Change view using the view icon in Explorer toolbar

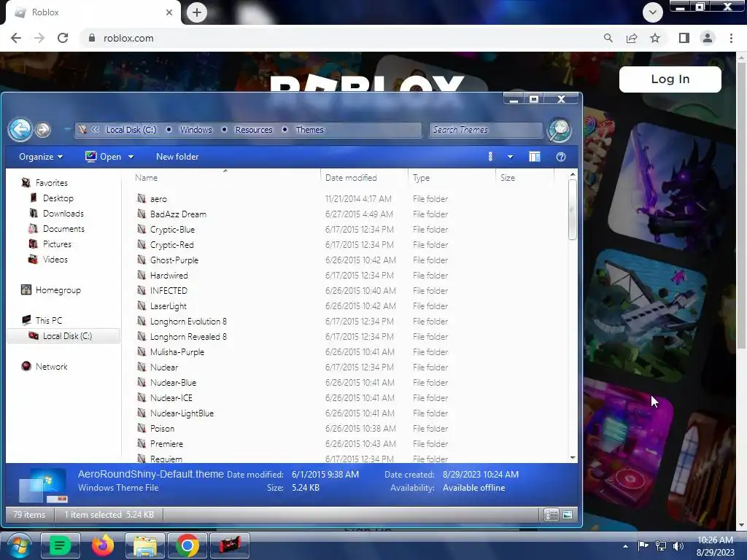pyautogui.click(x=491, y=157)
